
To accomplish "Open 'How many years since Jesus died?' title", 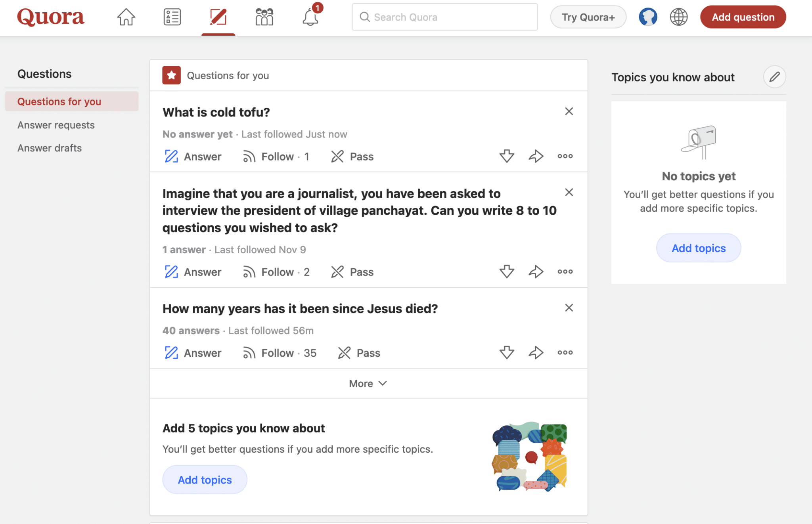I will point(300,308).
